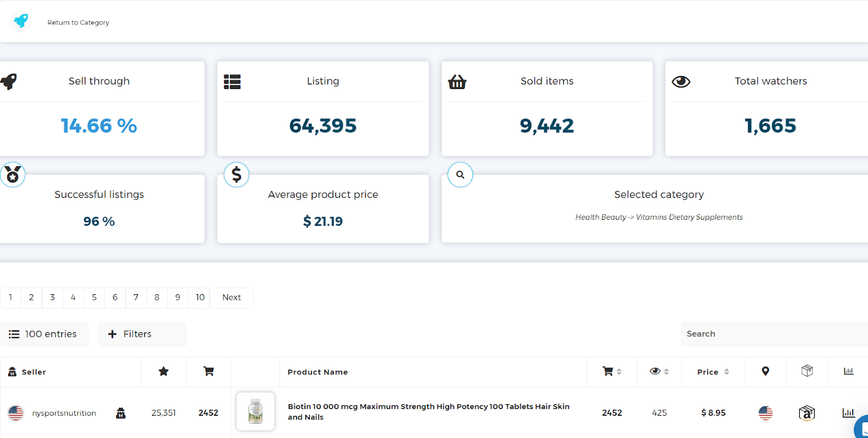Click the US flag location icon in row
868x438 pixels.
[765, 413]
